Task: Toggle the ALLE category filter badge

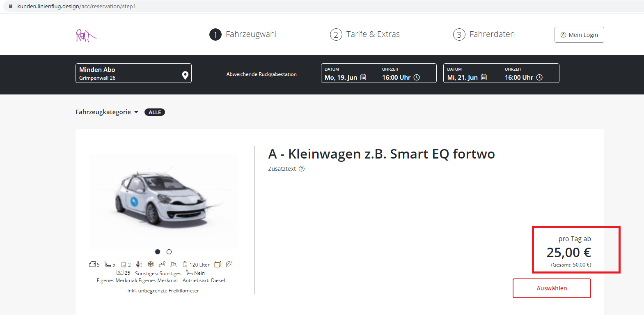Action: pyautogui.click(x=155, y=112)
